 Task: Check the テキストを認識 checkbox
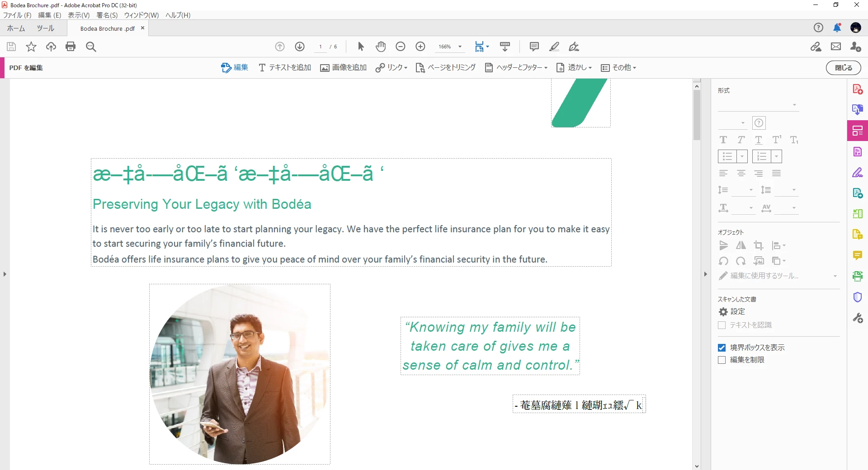tap(722, 325)
